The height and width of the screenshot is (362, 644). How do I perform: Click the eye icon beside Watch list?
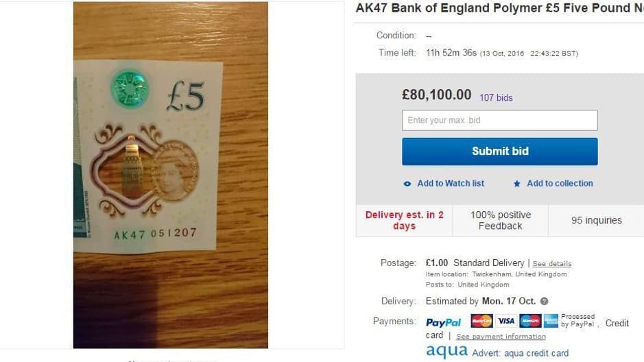pyautogui.click(x=407, y=184)
